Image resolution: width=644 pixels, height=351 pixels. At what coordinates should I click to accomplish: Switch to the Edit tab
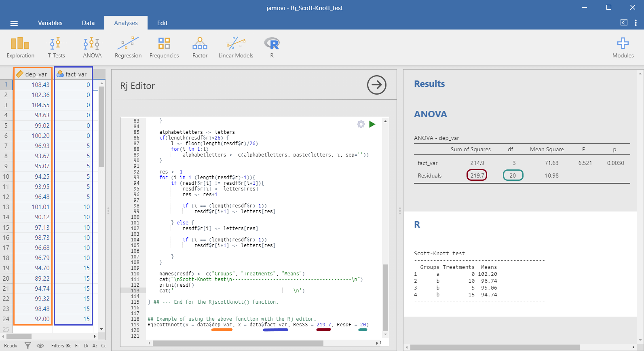(162, 23)
